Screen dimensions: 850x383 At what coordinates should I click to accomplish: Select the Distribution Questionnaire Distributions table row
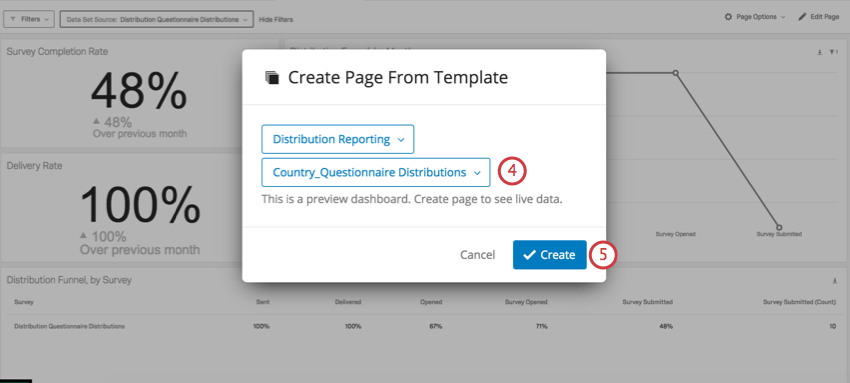[425, 327]
